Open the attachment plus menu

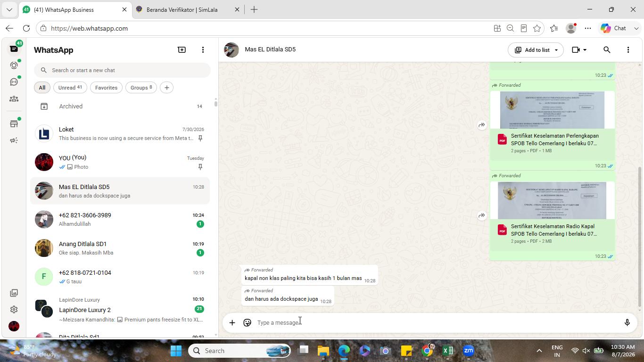click(232, 322)
